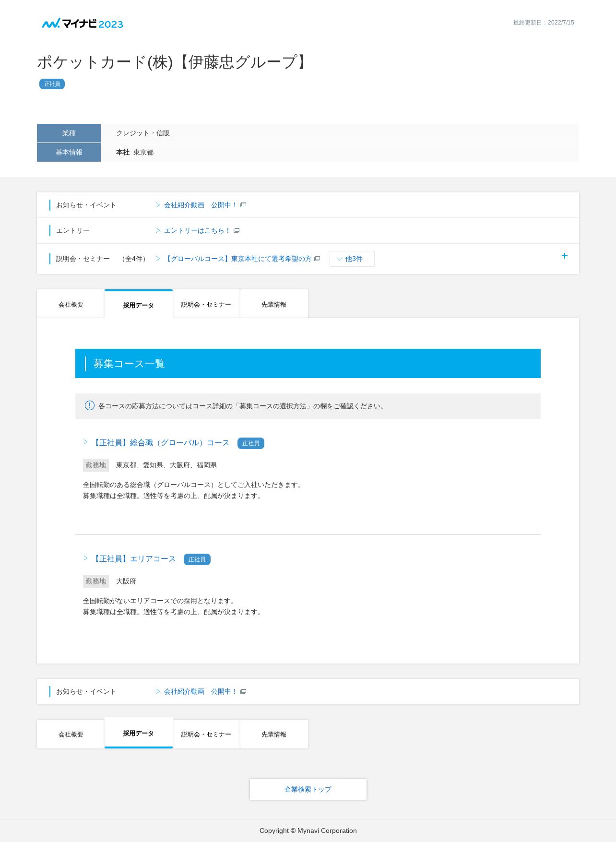616x842 pixels.
Task: Click the arrow before 総合職（グローバル）コース
Action: point(86,442)
